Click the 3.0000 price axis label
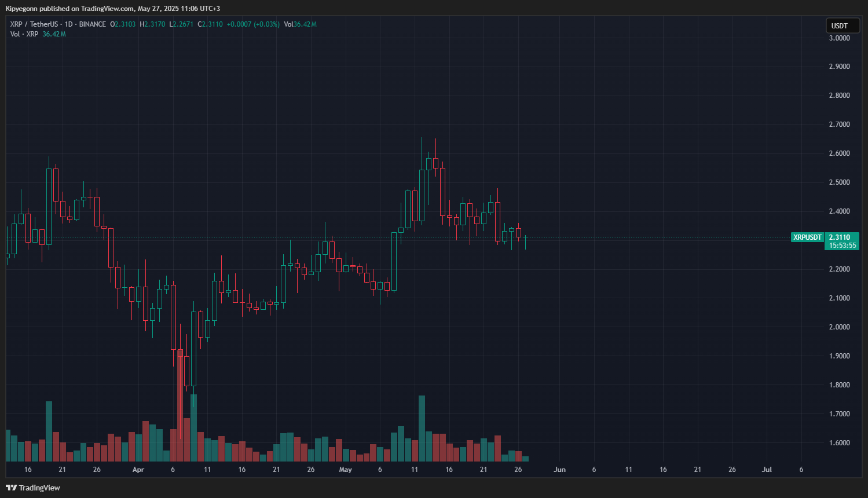 click(x=839, y=38)
